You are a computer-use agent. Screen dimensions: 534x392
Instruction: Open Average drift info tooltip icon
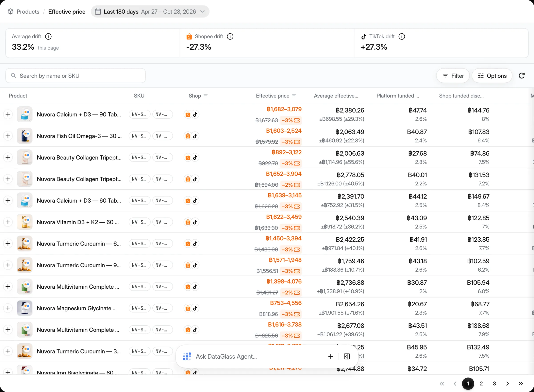tap(48, 37)
